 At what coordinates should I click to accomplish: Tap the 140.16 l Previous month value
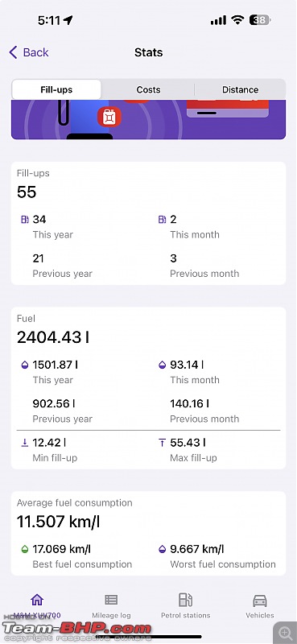(190, 404)
